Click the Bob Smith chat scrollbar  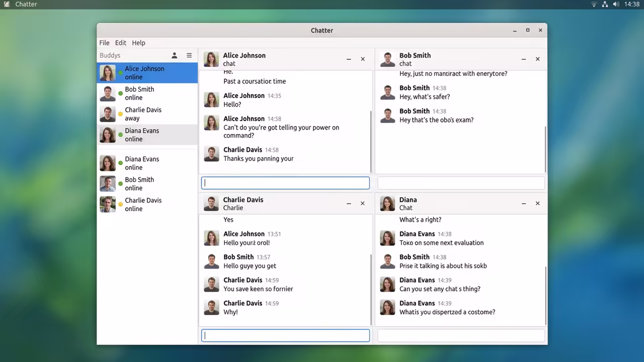click(546, 149)
